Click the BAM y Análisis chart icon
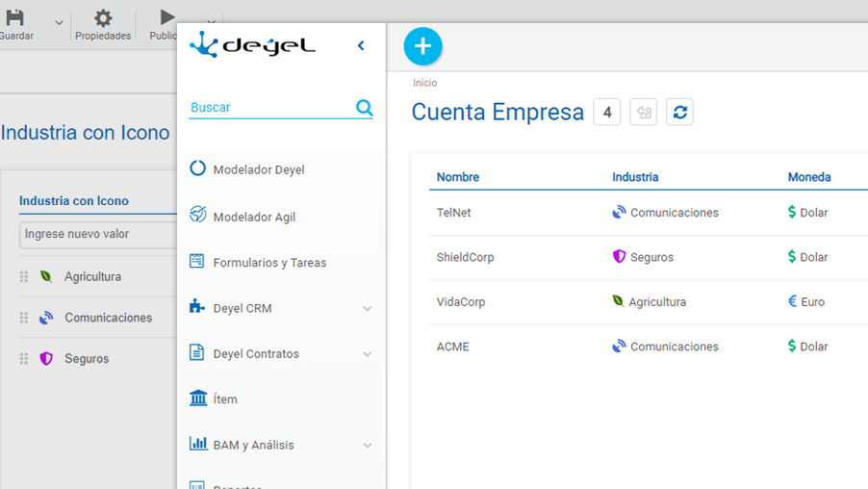Viewport: 868px width, 489px height. pyautogui.click(x=198, y=443)
